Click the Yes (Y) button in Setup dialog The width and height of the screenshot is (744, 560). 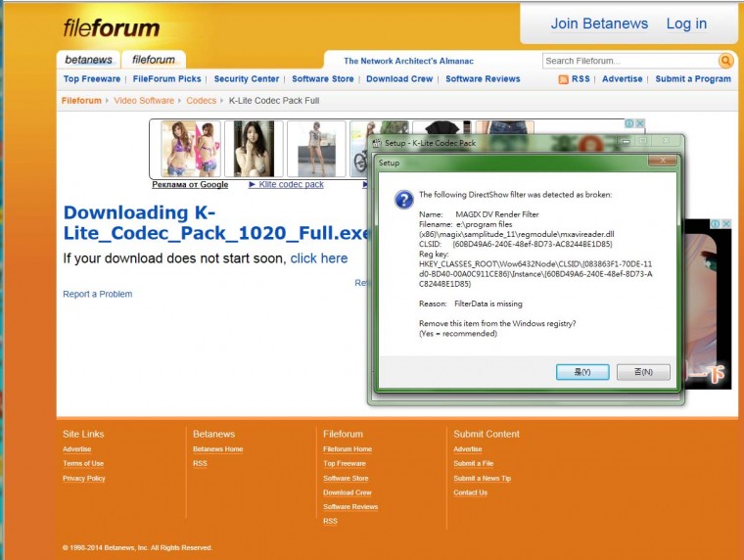[x=582, y=372]
